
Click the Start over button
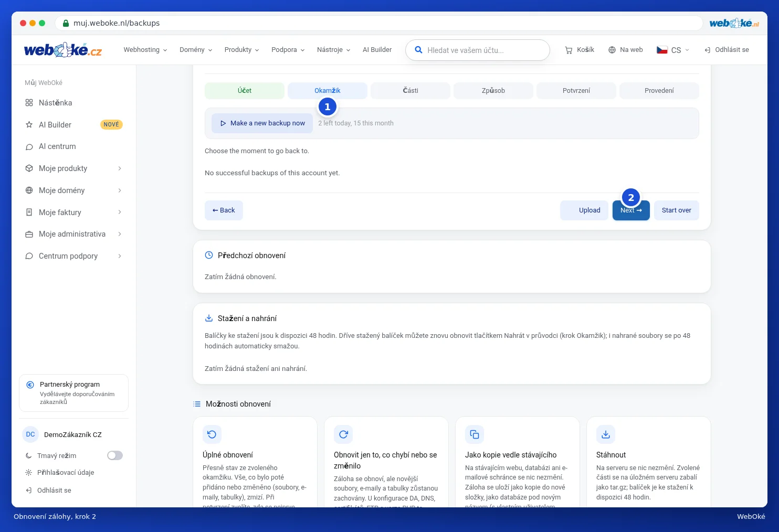pyautogui.click(x=677, y=210)
